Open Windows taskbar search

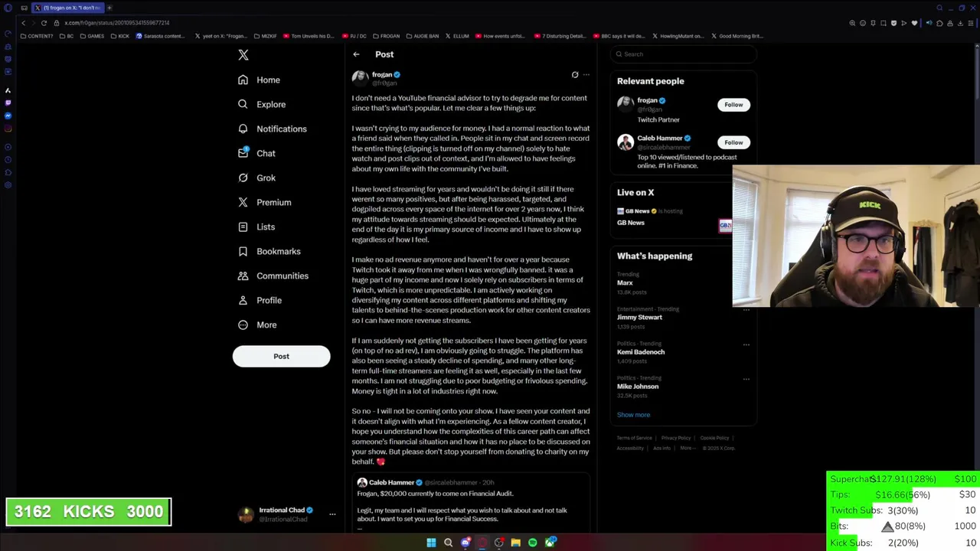(448, 543)
